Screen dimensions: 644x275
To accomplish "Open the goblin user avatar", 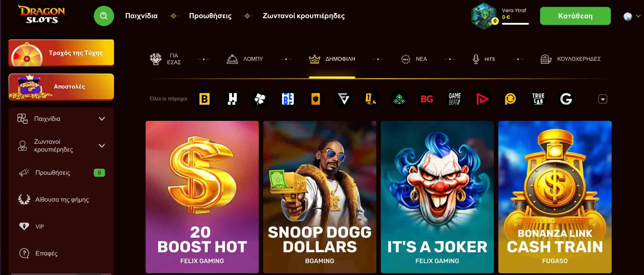I will point(484,16).
